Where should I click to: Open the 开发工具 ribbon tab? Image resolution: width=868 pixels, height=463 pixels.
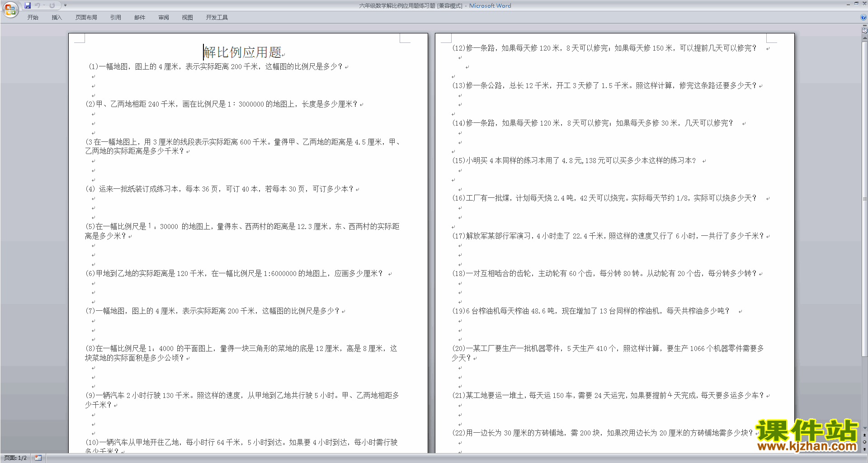(217, 17)
